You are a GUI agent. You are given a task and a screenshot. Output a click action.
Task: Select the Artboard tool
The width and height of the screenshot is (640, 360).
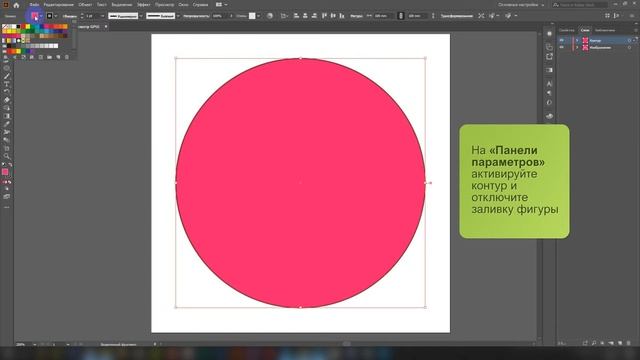7,148
